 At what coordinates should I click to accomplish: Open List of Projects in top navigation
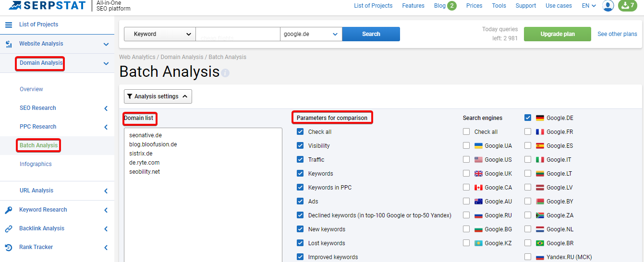click(x=373, y=6)
